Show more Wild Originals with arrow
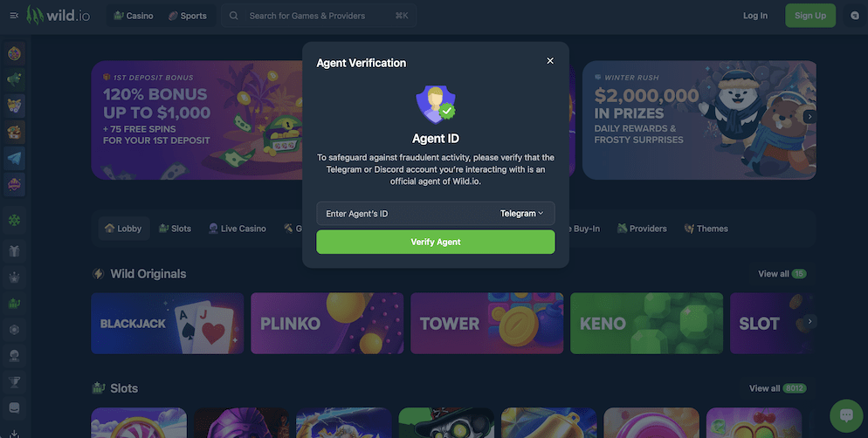Image resolution: width=868 pixels, height=438 pixels. 809,321
